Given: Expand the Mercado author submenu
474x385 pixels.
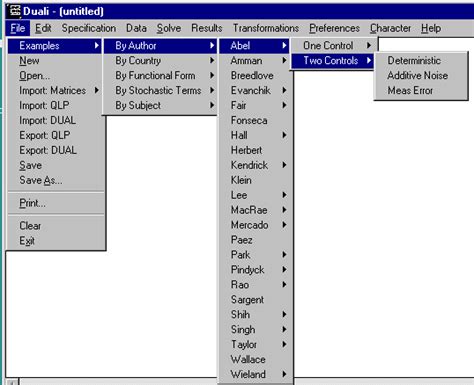Looking at the screenshot, I should (x=256, y=225).
